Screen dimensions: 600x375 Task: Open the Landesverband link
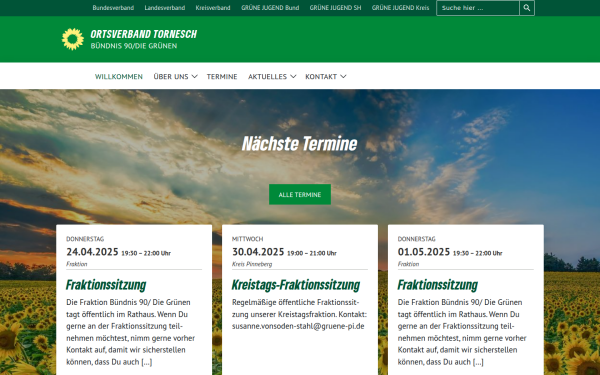165,8
